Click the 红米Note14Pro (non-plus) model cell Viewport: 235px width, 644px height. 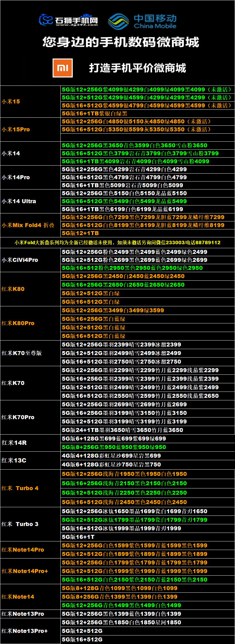[30, 550]
